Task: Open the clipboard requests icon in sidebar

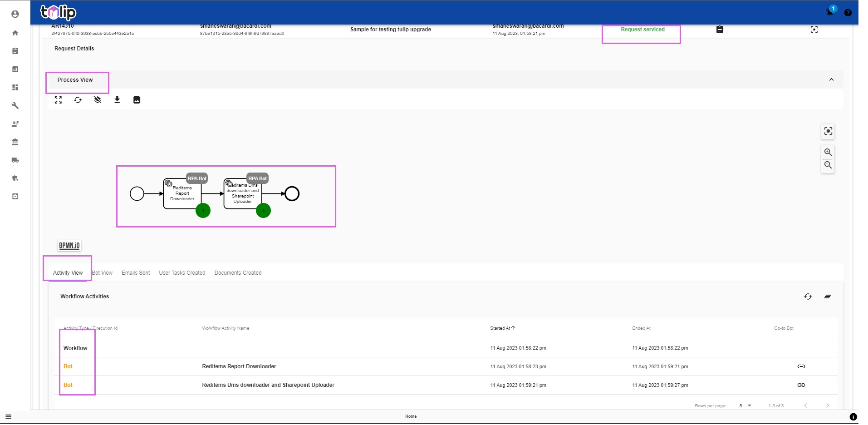Action: pyautogui.click(x=15, y=51)
